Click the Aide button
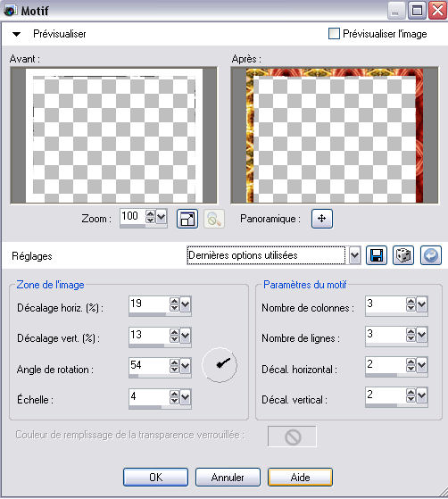Screen dimensions: 448x499 click(x=300, y=477)
